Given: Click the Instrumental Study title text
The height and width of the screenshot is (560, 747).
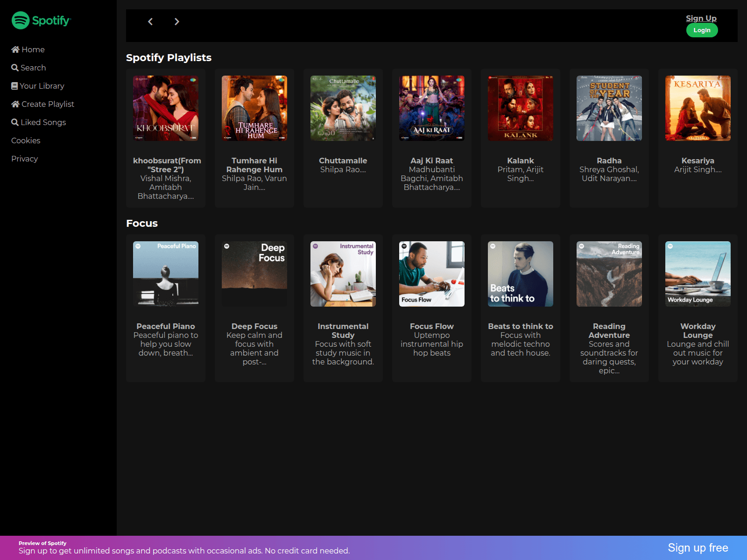Looking at the screenshot, I should [343, 331].
